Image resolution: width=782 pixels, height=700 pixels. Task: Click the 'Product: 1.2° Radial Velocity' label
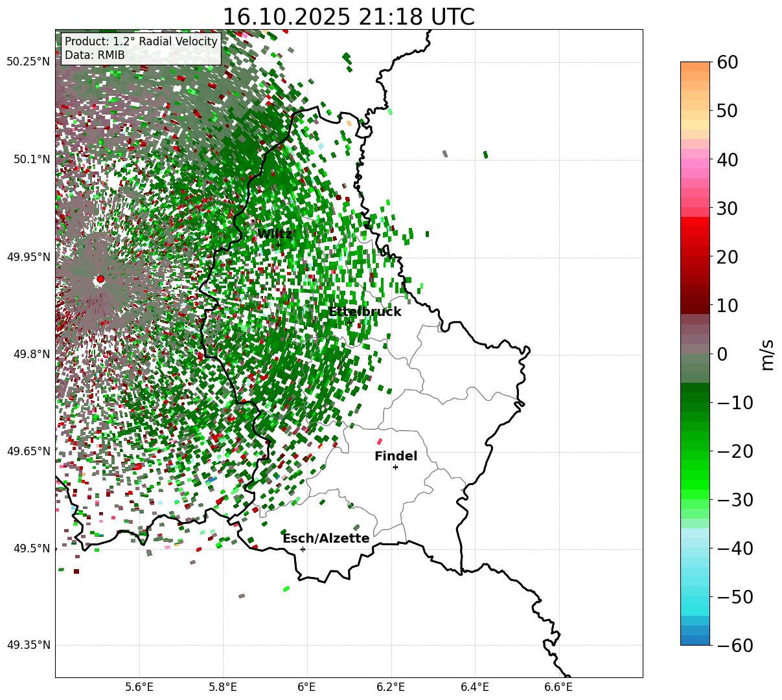click(141, 41)
